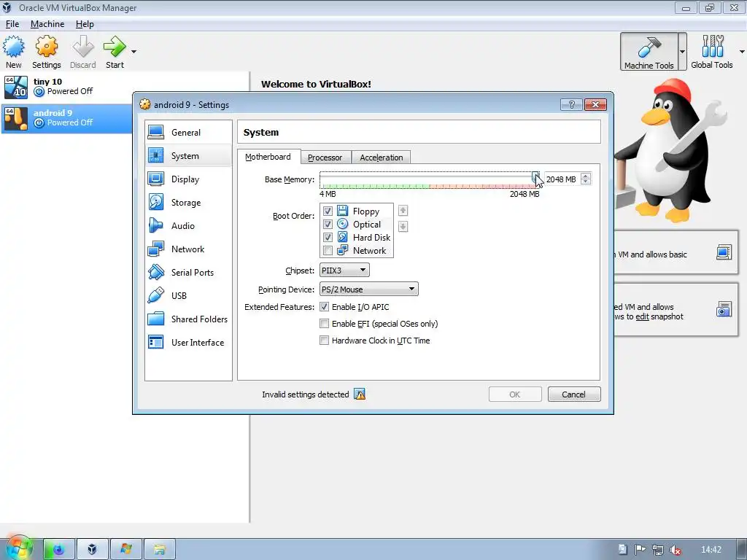Screen dimensions: 747x560
Task: Switch to the Acceleration tab
Action: (x=381, y=157)
